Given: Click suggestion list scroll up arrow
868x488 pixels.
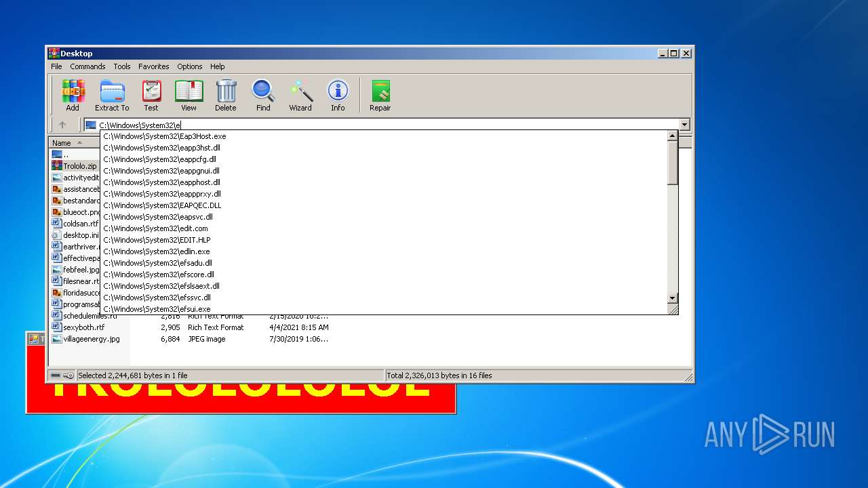Looking at the screenshot, I should click(x=673, y=136).
